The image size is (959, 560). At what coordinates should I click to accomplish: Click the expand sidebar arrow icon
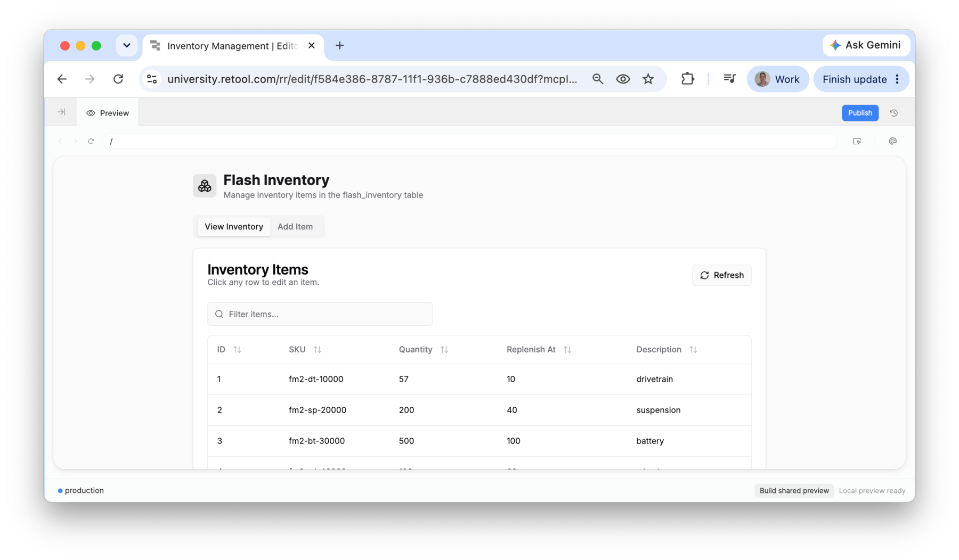click(x=61, y=112)
